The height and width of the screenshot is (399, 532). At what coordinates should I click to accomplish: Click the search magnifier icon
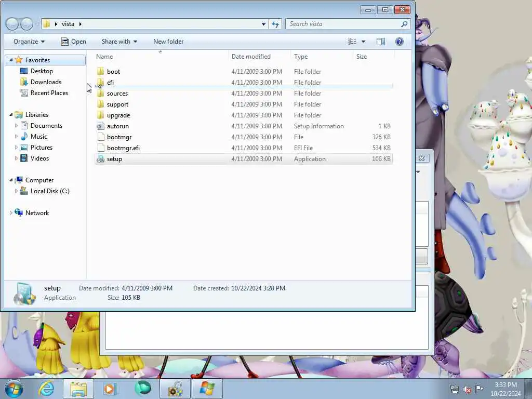tap(404, 24)
